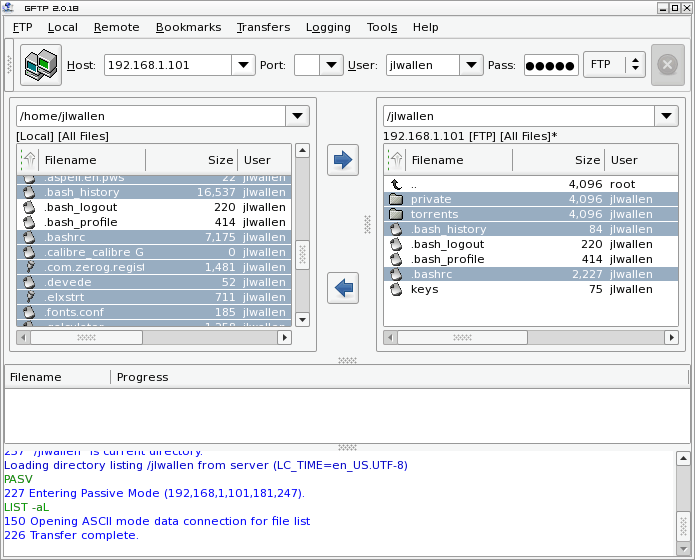This screenshot has height=560, width=695.
Task: Click remote pane horizontal scrollbar thumb
Action: 462,337
